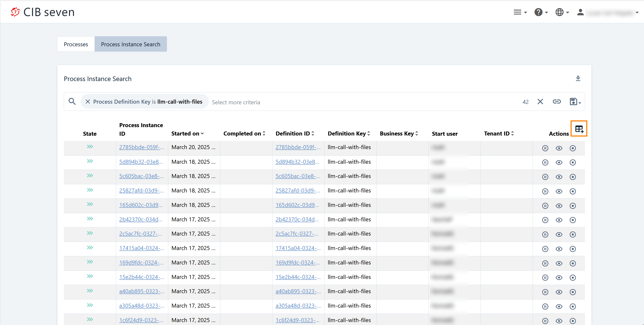Remove the Process Definition Key filter chip

click(x=87, y=102)
